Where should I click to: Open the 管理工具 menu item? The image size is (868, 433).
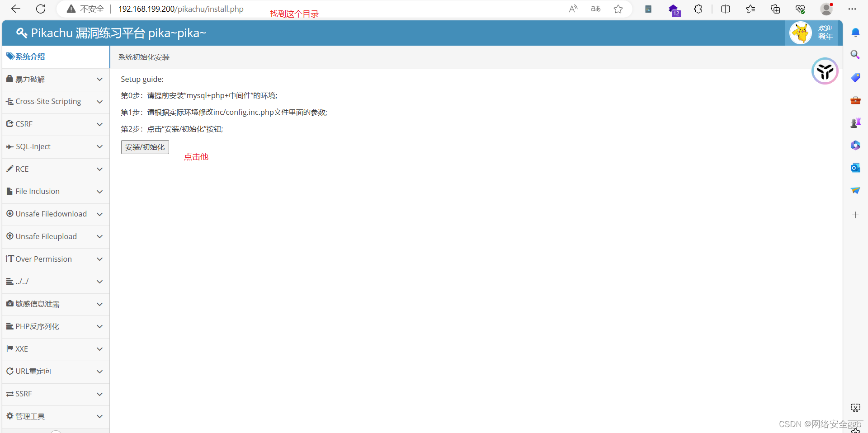click(56, 416)
